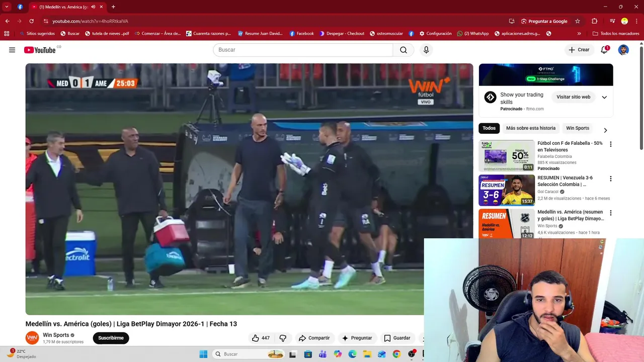644x362 pixels.
Task: Open media controls icon in Chrome toolbar
Action: [612, 21]
